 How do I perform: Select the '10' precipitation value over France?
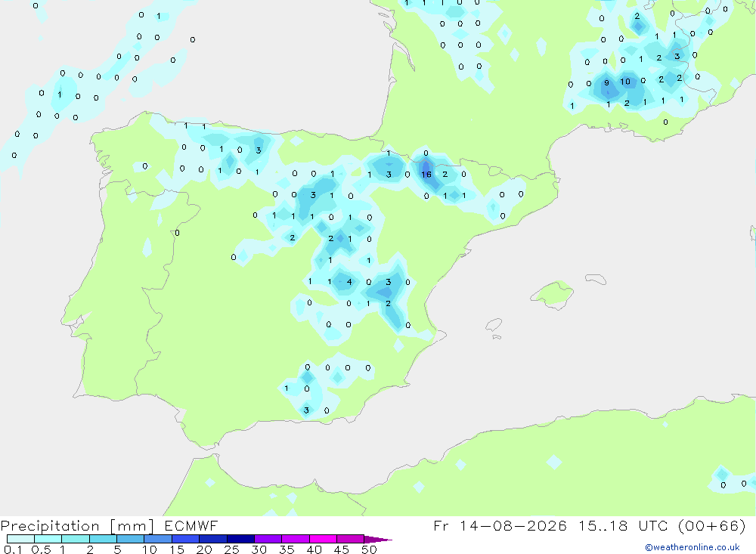click(625, 82)
